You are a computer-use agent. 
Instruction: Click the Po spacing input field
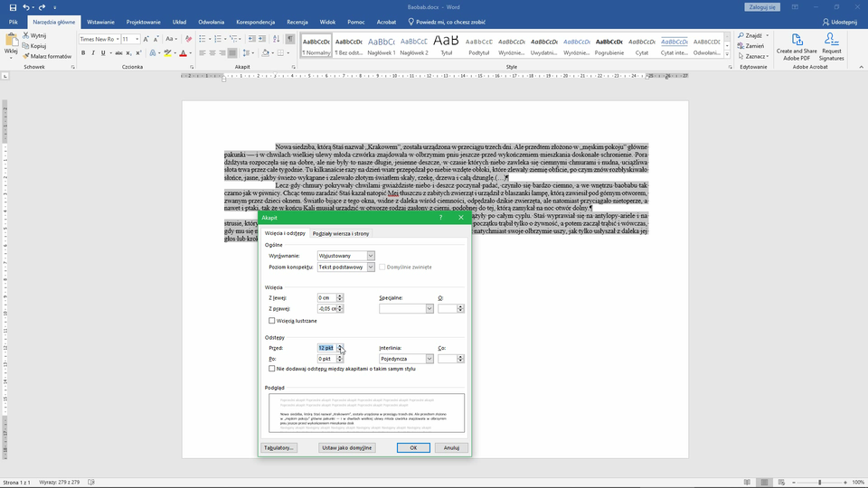click(326, 359)
